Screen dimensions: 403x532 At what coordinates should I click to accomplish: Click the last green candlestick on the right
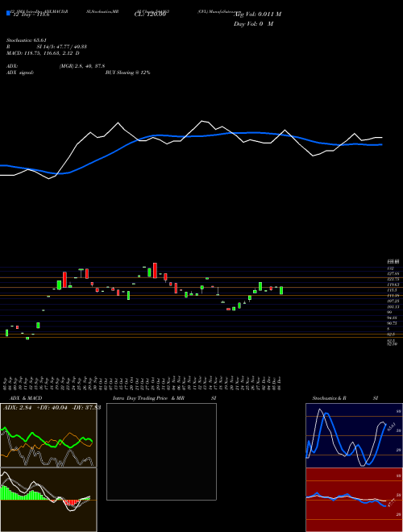click(281, 290)
